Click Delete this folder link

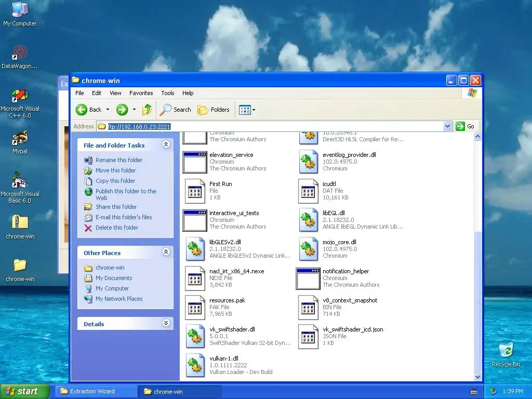(117, 228)
